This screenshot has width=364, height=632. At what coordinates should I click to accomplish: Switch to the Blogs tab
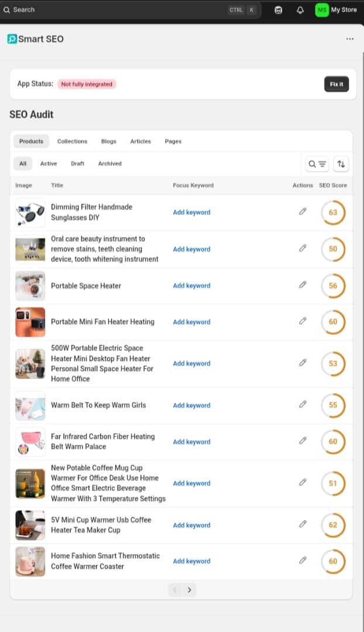[x=108, y=141]
